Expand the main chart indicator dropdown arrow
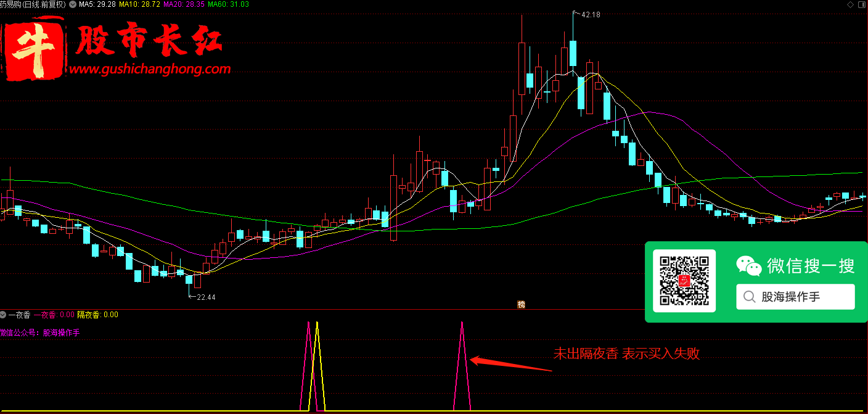The height and width of the screenshot is (414, 868). pos(73,4)
